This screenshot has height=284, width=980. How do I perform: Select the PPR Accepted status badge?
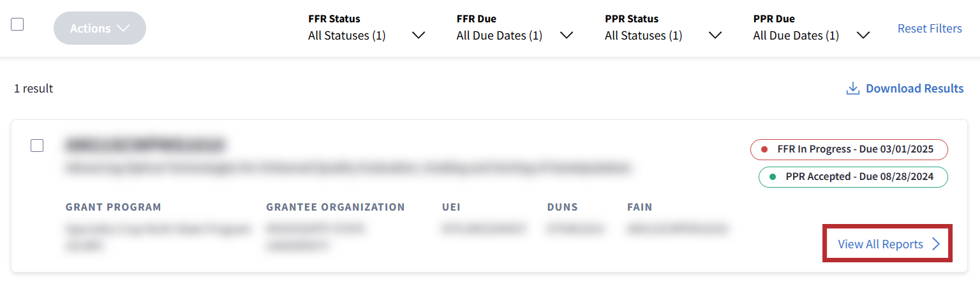pyautogui.click(x=853, y=177)
